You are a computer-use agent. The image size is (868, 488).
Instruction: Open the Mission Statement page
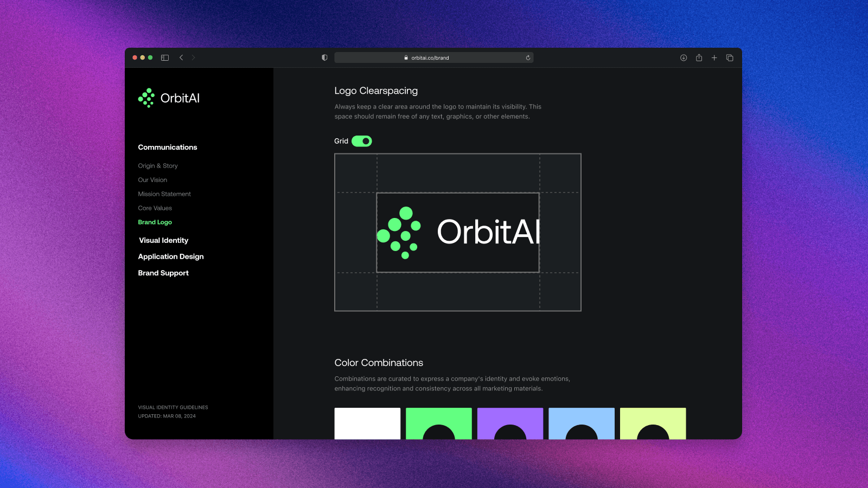[x=164, y=194]
